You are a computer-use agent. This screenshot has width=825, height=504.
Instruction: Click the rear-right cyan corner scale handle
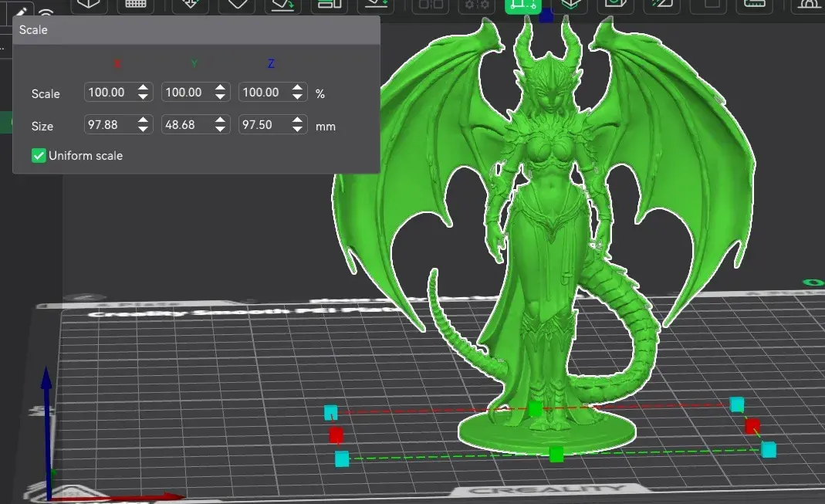(736, 404)
